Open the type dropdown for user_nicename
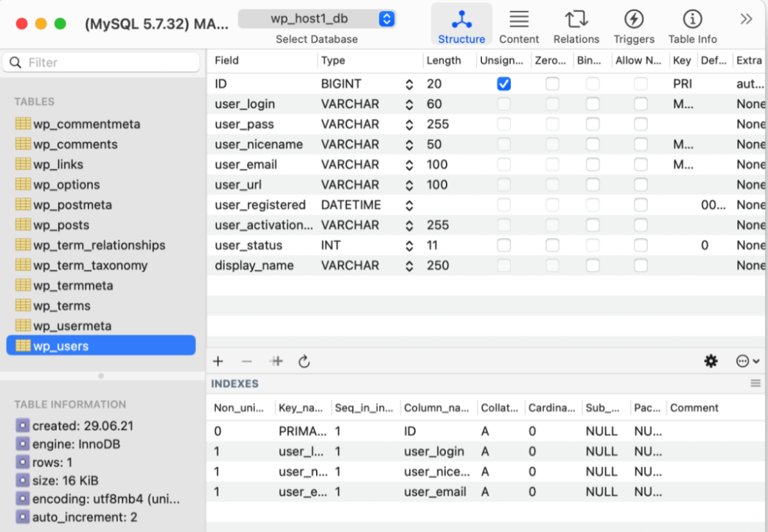Screen dimensions: 768x532 [409, 144]
